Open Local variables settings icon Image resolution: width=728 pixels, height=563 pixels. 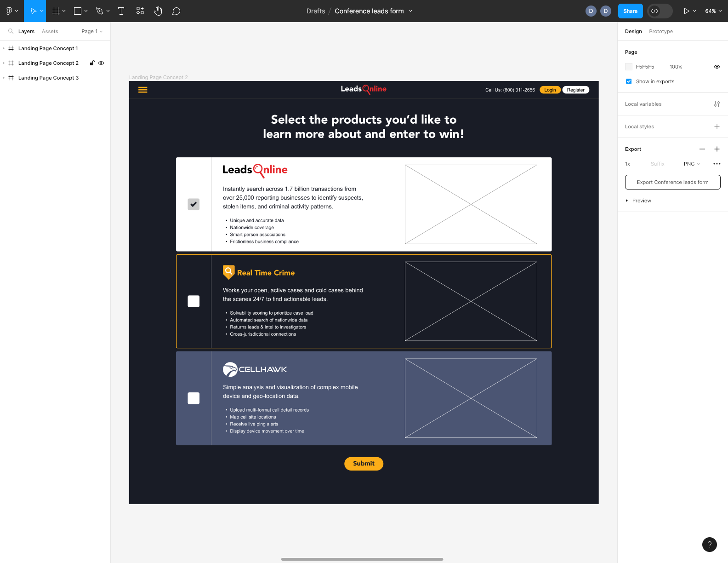[x=717, y=104]
